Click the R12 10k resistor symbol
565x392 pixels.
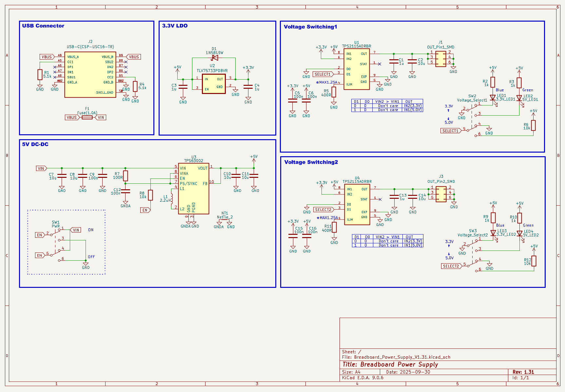(x=534, y=261)
